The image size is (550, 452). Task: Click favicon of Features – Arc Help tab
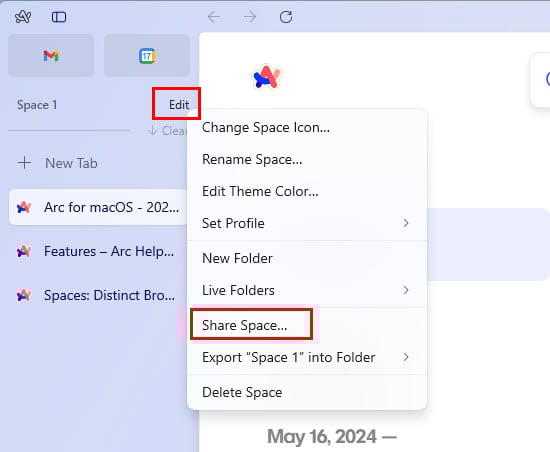[24, 251]
